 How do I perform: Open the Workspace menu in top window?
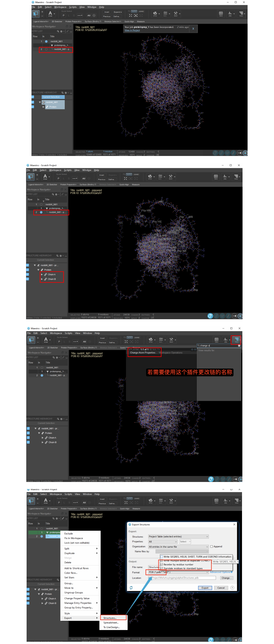(60, 7)
